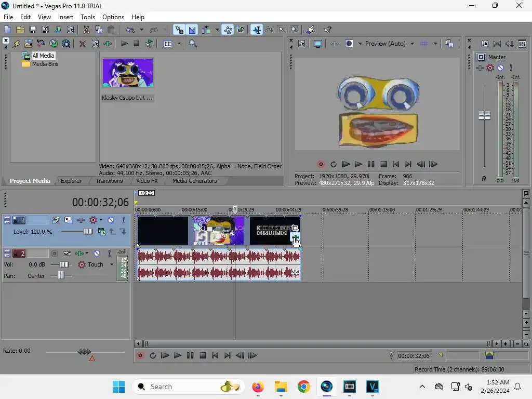Image resolution: width=532 pixels, height=399 pixels.
Task: Toggle Automatic Crossfades button
Action: click(x=192, y=30)
